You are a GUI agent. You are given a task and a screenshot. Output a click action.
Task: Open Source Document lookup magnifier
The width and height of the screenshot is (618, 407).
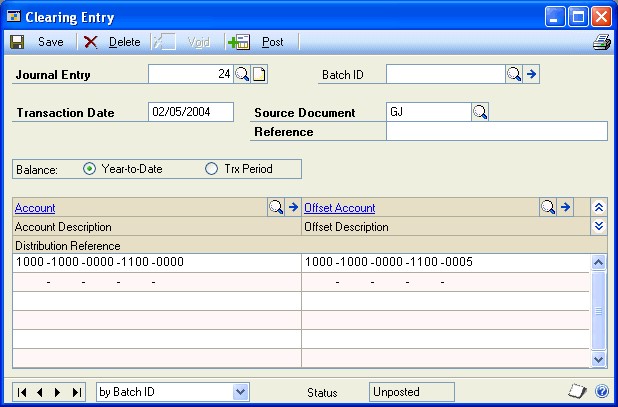click(x=480, y=112)
